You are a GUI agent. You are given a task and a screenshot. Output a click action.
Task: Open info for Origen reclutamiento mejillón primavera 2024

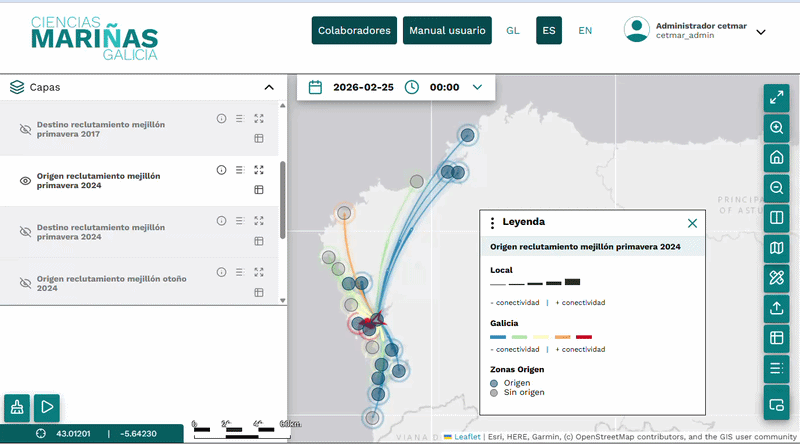click(x=221, y=170)
